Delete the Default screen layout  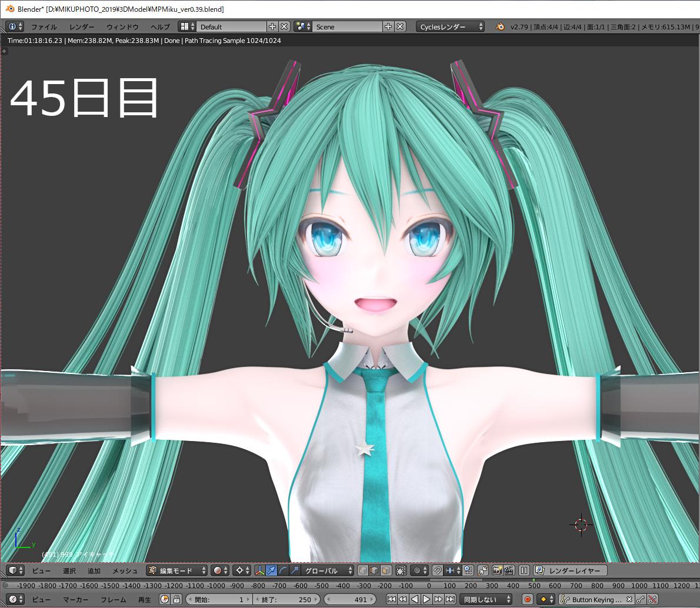point(284,27)
